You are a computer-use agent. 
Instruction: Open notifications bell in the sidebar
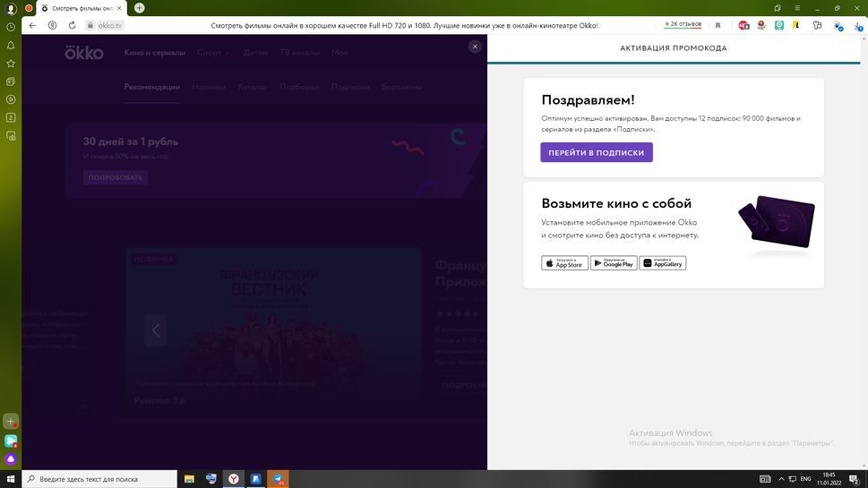(11, 45)
